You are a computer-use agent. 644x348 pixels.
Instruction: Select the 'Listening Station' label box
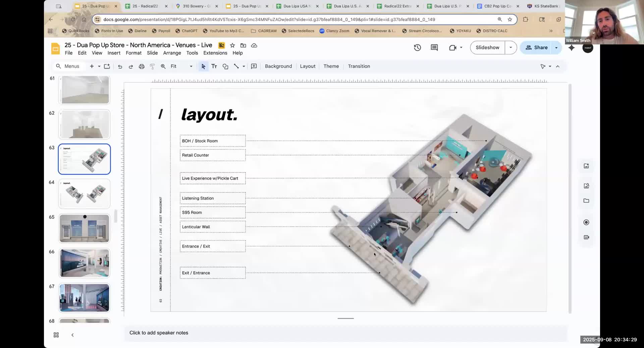coord(213,198)
